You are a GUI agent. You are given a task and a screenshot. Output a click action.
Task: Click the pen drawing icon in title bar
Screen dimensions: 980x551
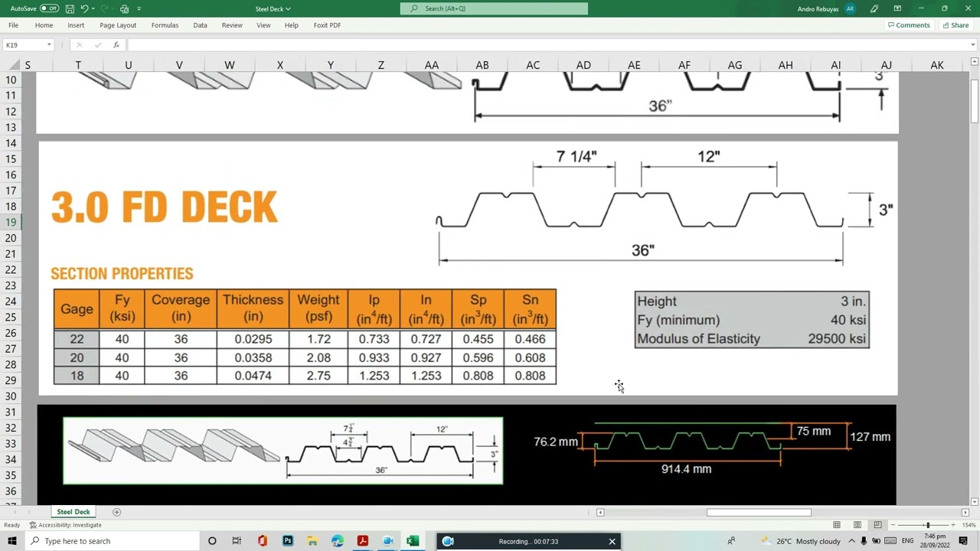[874, 8]
